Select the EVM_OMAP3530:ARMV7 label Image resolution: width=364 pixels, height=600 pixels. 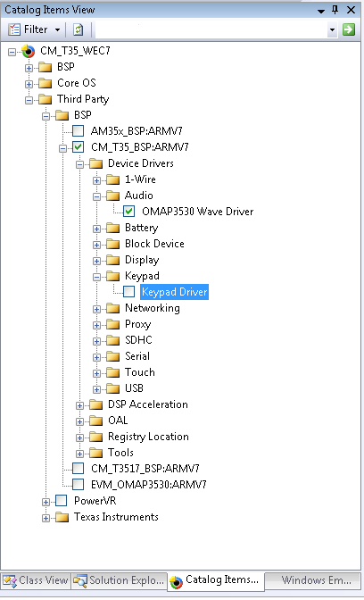(x=149, y=485)
